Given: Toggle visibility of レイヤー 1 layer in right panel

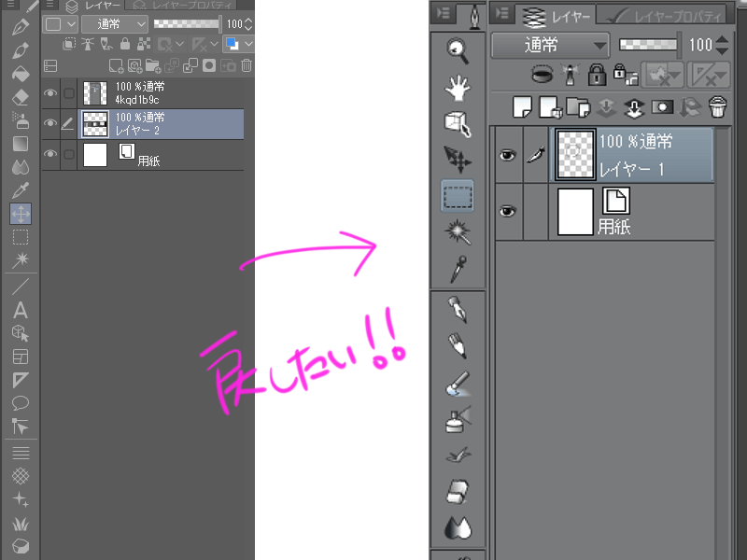Looking at the screenshot, I should coord(508,155).
